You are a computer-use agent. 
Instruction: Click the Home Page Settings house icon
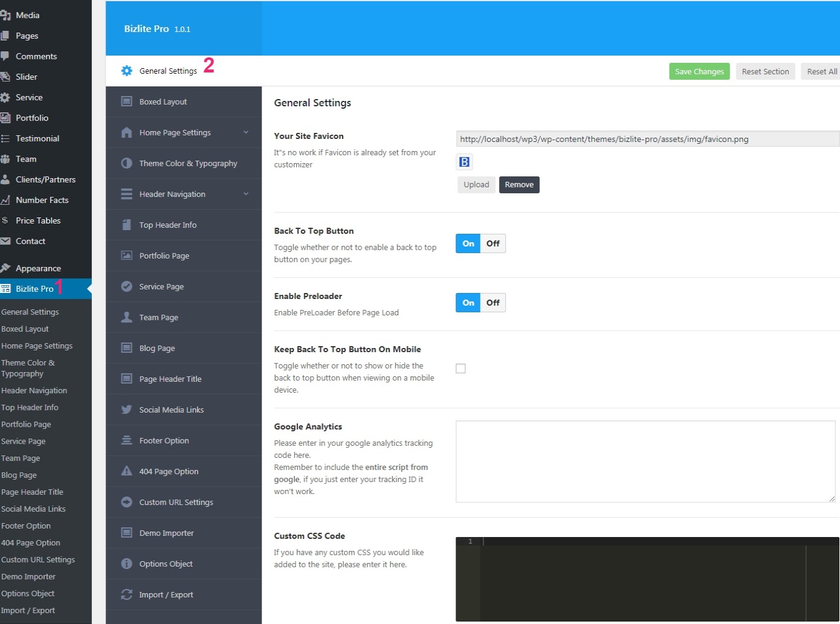coord(127,132)
